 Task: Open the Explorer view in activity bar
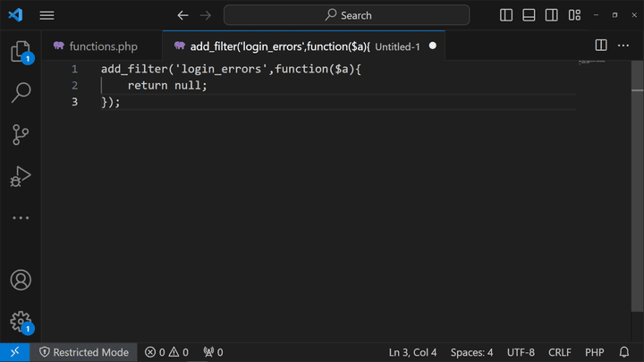point(21,52)
